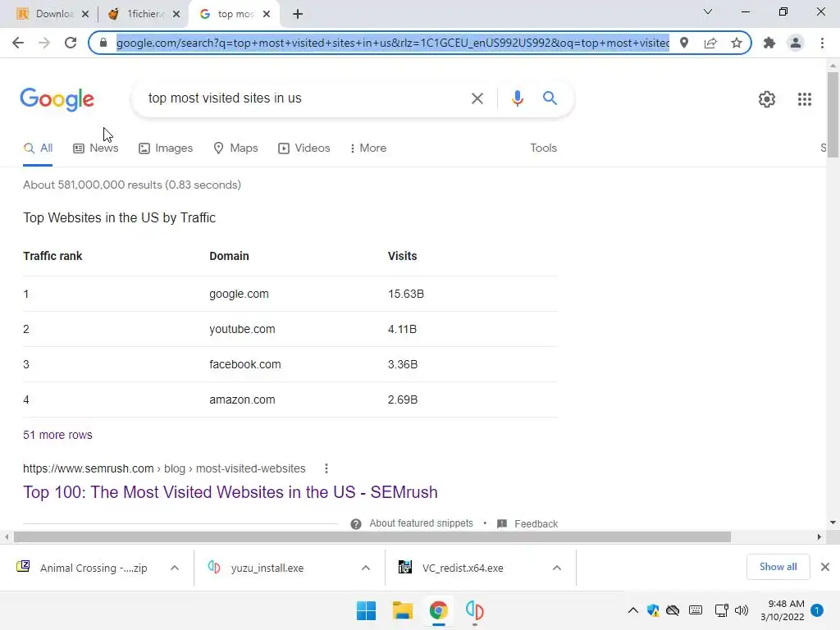Expand the More search filters menu
The image size is (840, 630).
click(x=367, y=148)
